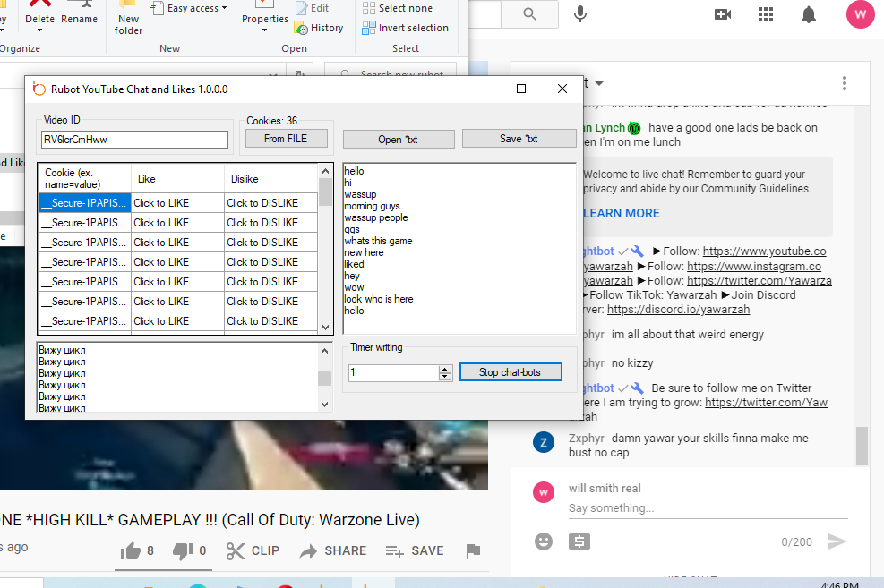
Task: Expand the chat mode dropdown arrow
Action: click(599, 83)
